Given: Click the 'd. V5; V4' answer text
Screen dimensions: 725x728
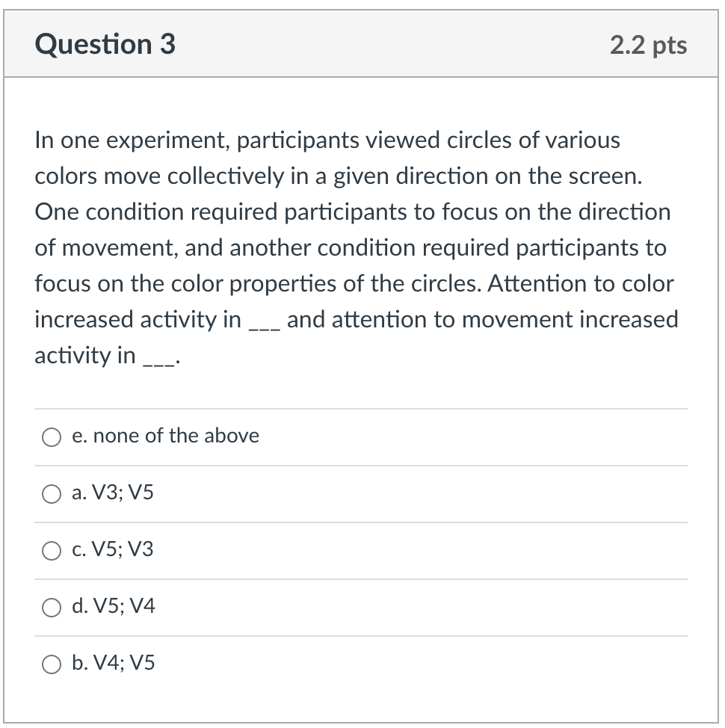Looking at the screenshot, I should (114, 606).
